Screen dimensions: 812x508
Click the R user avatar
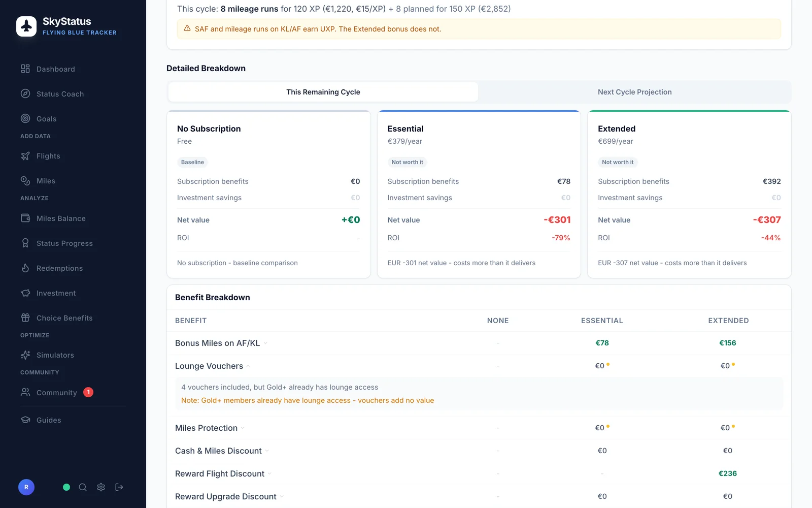(26, 487)
